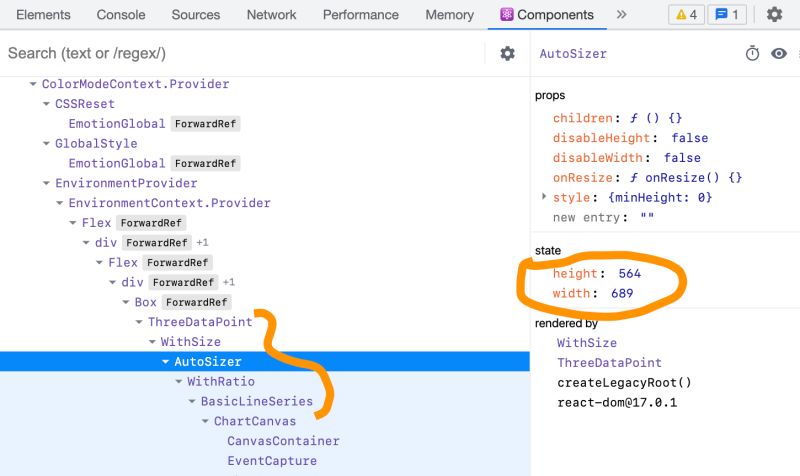
Task: Click WithSize in rendered by list
Action: tap(587, 343)
